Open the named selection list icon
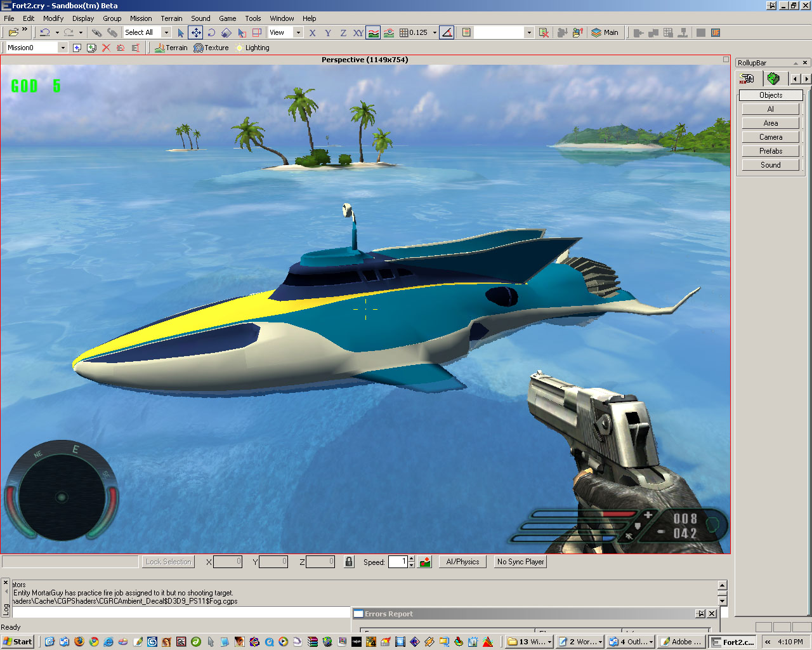Screen dimensions: 812x650 point(466,32)
